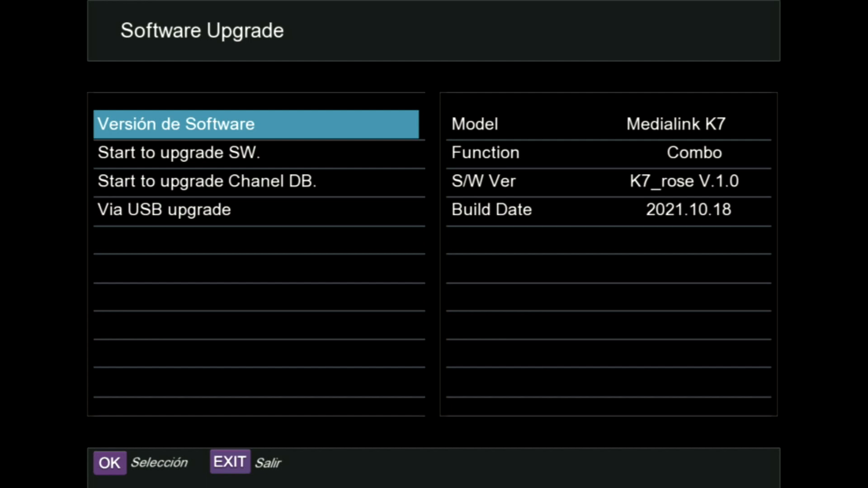Open the Via USB upgrade option
Image resolution: width=868 pixels, height=488 pixels.
coord(164,210)
